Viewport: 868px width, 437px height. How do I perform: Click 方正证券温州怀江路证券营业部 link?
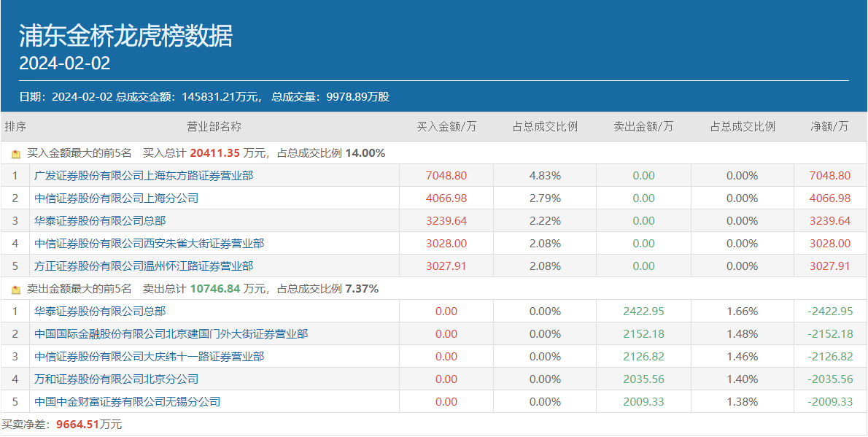[x=144, y=266]
